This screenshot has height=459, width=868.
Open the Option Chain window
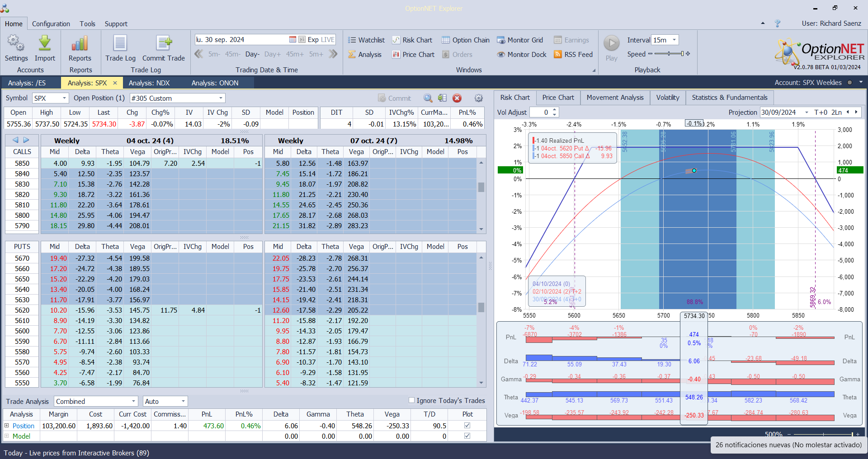coord(466,40)
